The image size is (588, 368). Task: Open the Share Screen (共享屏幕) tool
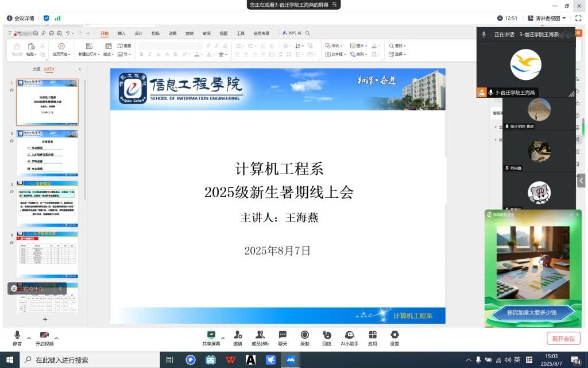[211, 338]
